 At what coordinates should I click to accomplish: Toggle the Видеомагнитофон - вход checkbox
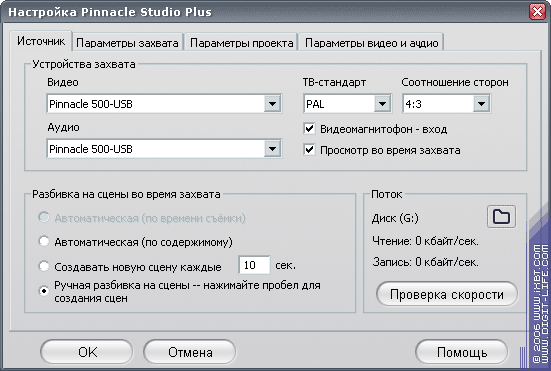(309, 129)
